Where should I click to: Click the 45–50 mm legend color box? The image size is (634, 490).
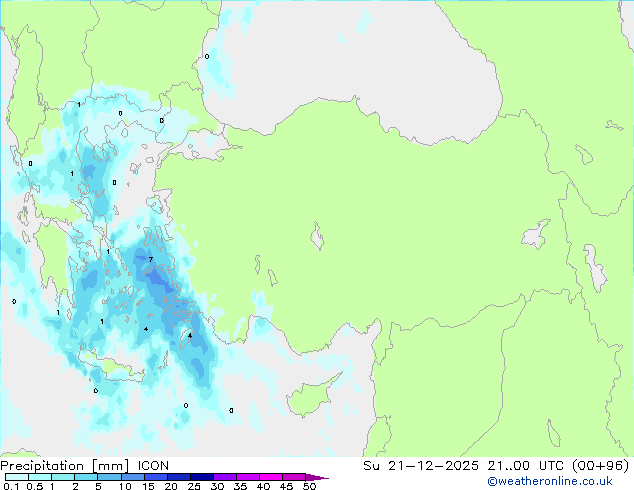pyautogui.click(x=294, y=477)
